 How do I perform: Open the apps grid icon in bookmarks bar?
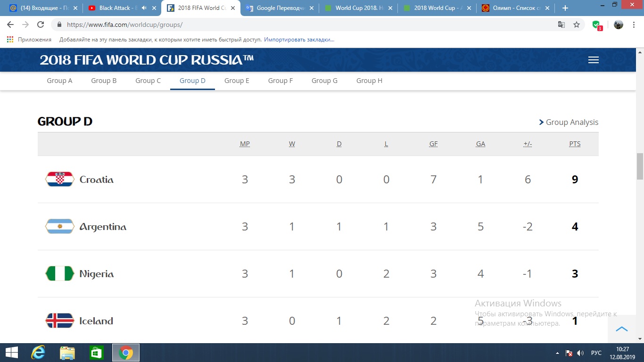pos(10,40)
